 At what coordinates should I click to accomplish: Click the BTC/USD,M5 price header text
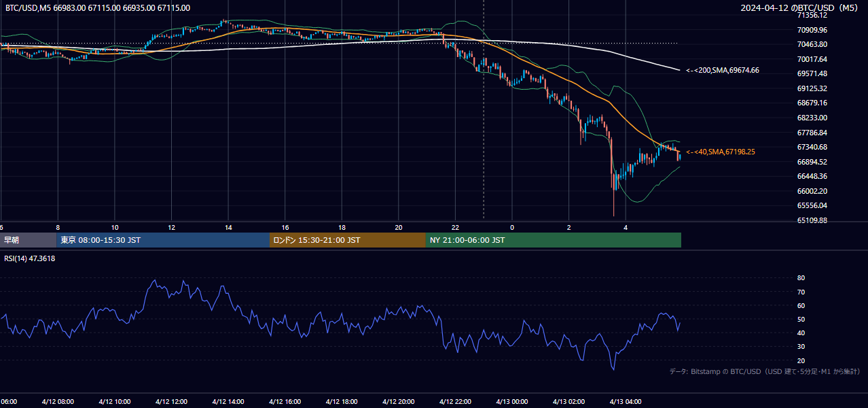(x=98, y=8)
